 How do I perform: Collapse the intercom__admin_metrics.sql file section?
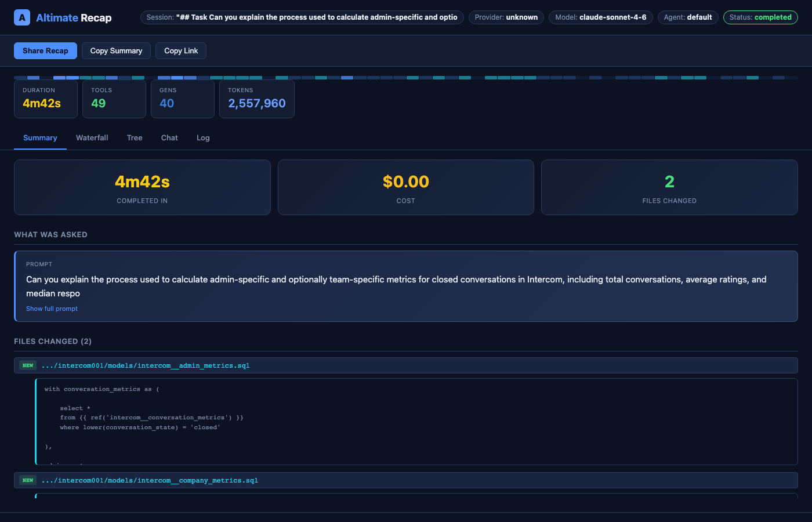tap(145, 365)
